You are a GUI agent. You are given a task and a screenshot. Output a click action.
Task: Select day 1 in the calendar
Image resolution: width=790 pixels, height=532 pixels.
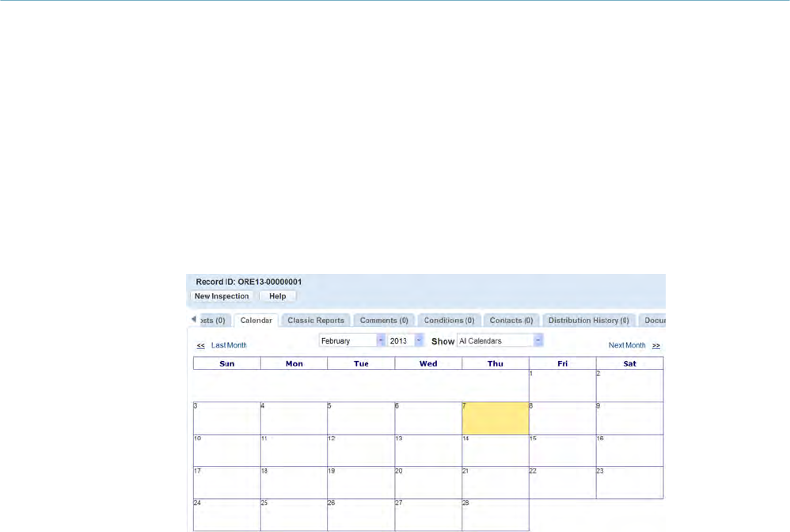pos(562,386)
